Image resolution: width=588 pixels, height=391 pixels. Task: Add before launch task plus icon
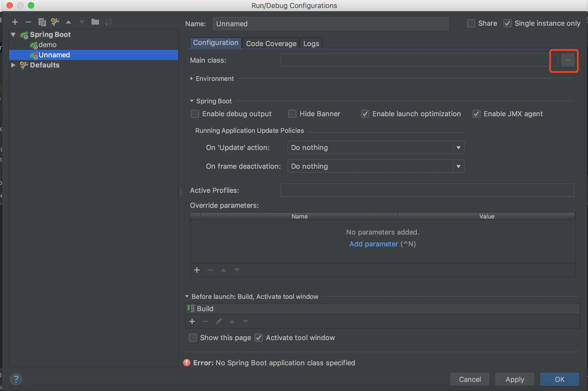pyautogui.click(x=192, y=321)
